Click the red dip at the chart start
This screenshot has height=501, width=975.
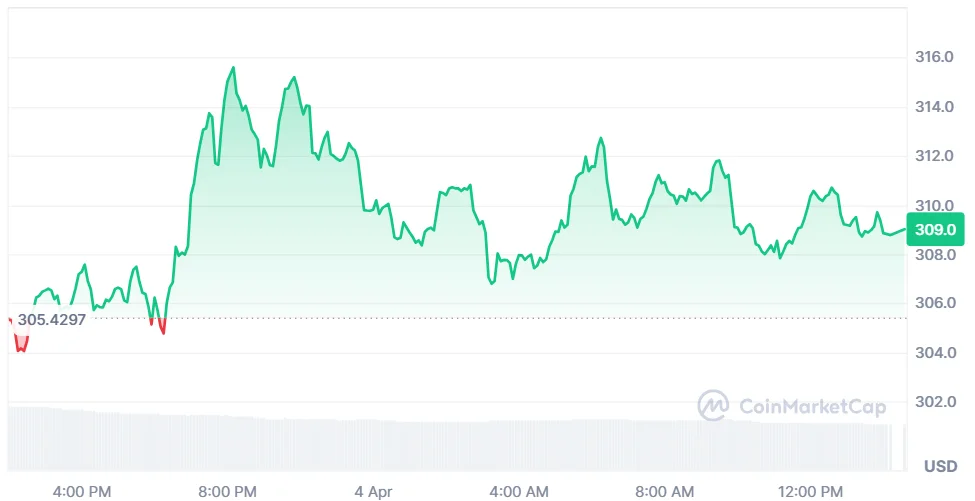click(20, 345)
